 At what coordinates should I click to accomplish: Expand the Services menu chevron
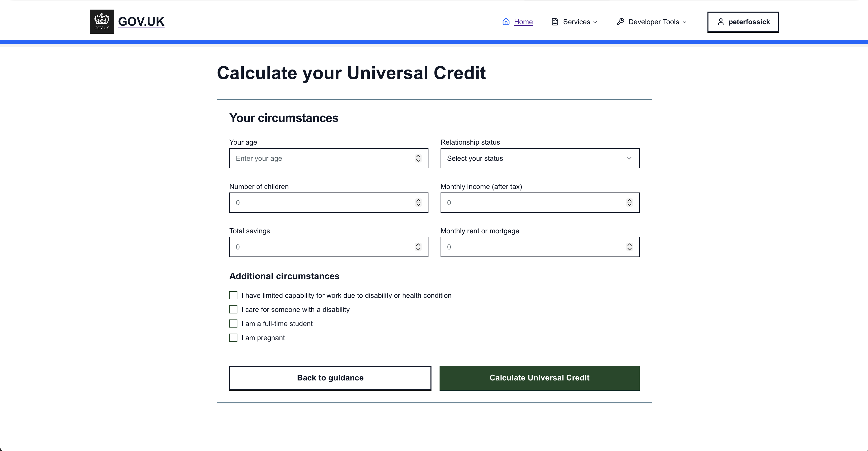click(x=595, y=22)
